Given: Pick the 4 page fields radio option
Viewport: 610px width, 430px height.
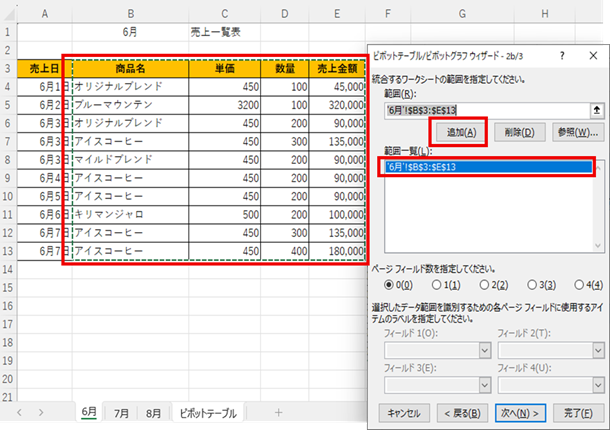Looking at the screenshot, I should click(576, 285).
